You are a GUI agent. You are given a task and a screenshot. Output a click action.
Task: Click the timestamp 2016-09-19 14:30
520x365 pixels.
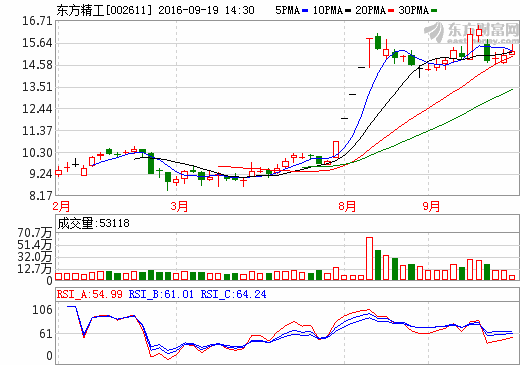coord(206,10)
